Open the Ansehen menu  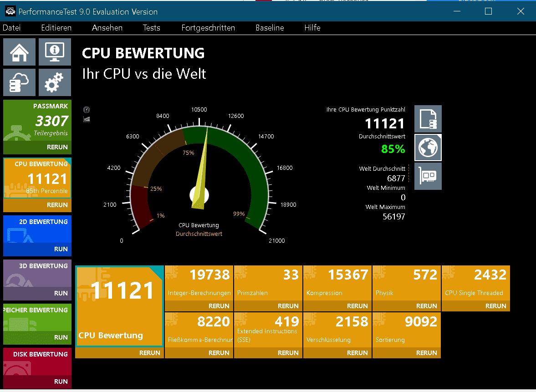tap(107, 28)
